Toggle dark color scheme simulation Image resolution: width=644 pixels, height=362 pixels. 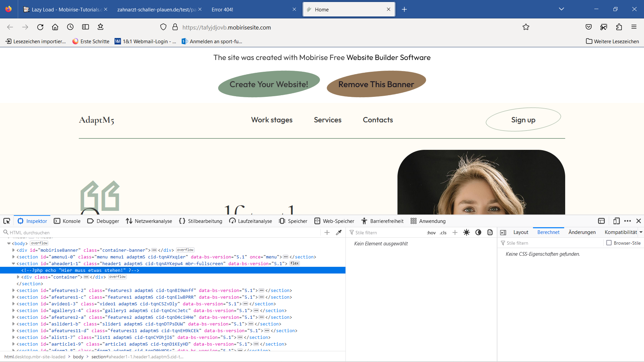[x=478, y=232]
